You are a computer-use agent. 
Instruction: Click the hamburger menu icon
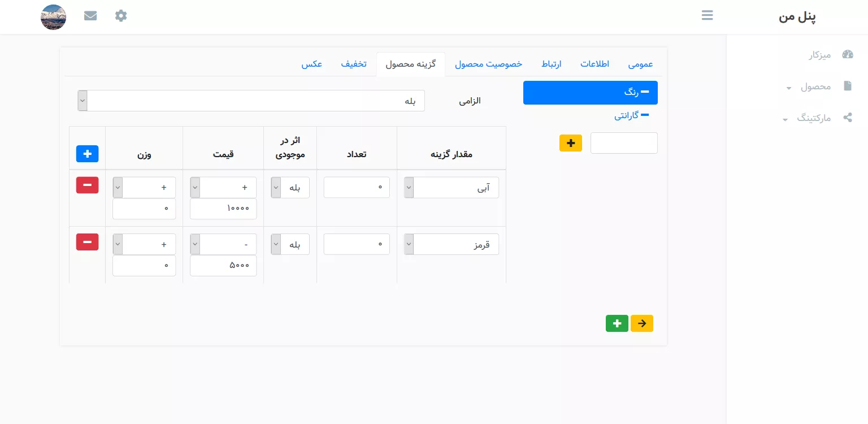[707, 15]
